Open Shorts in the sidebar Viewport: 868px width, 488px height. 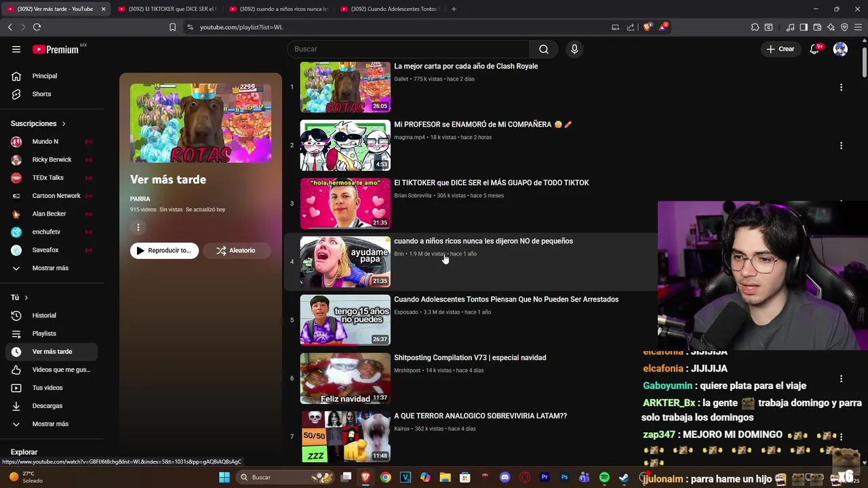52,94
